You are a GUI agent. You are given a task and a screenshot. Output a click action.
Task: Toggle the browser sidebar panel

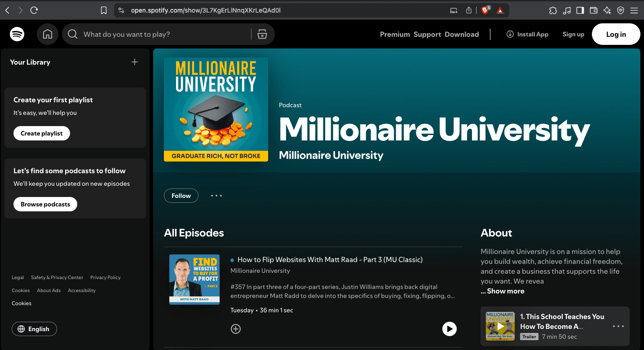[580, 10]
